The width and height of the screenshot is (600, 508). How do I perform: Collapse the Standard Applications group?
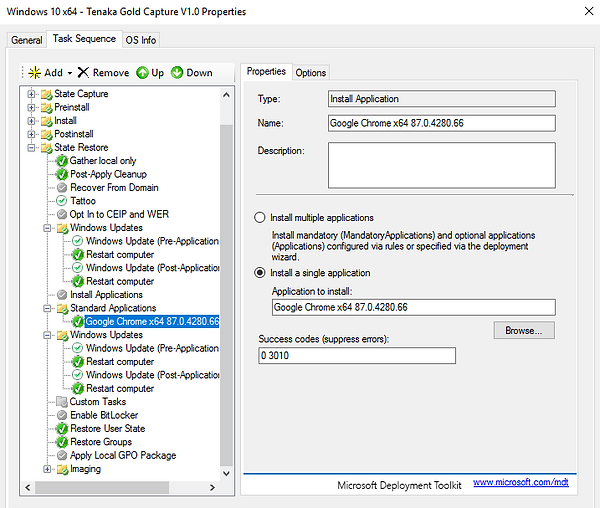pyautogui.click(x=47, y=308)
